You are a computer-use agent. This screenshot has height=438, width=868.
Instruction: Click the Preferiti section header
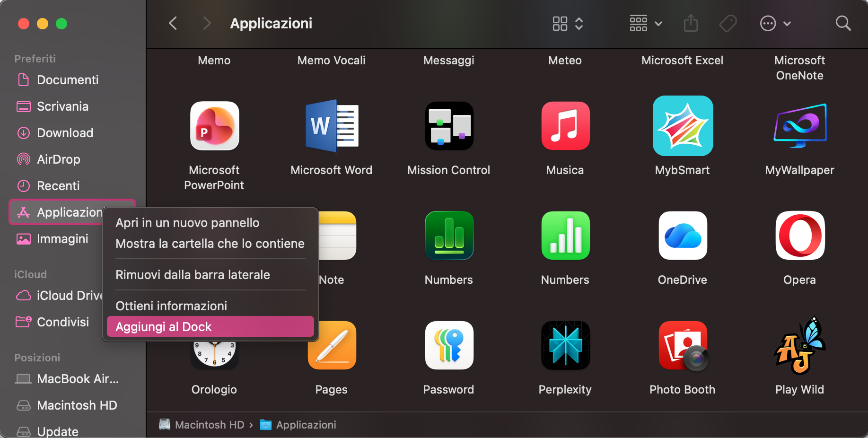tap(35, 59)
